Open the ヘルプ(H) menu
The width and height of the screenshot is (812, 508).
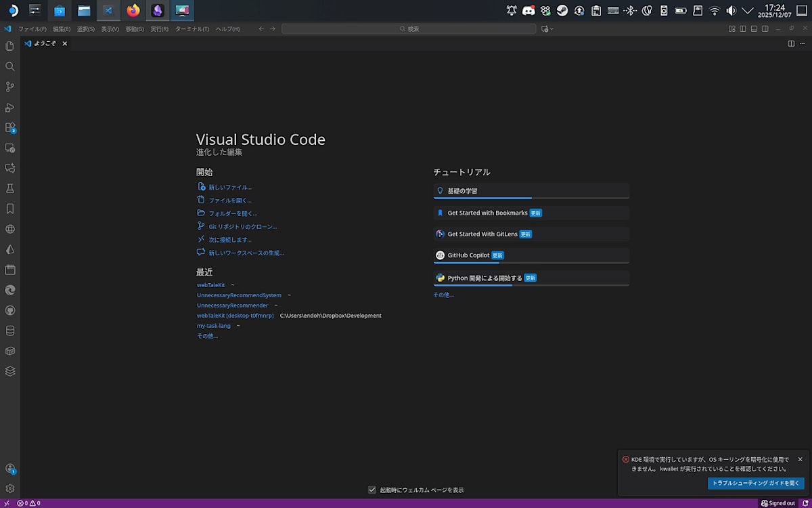[228, 29]
